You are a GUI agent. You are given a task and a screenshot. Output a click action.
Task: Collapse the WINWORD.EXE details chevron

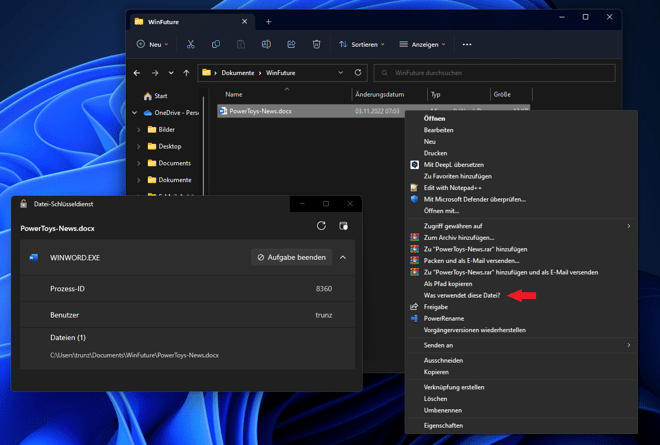[343, 257]
